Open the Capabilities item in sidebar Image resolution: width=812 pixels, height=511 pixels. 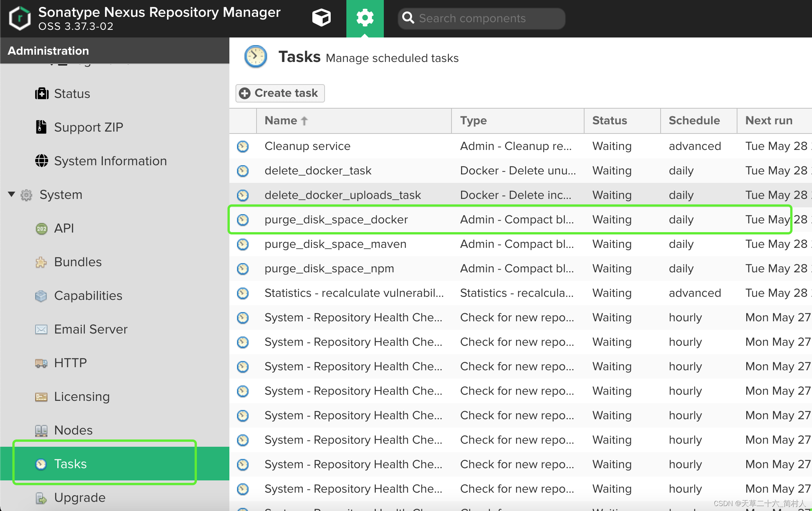click(x=79, y=295)
